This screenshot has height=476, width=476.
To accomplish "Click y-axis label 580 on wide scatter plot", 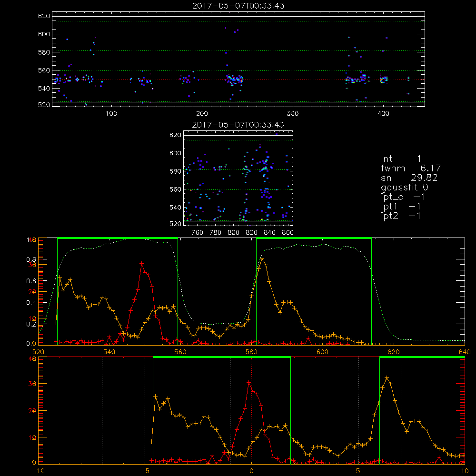I will coord(44,52).
